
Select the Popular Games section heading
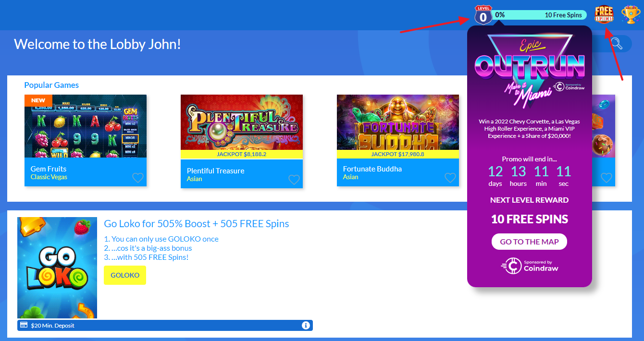click(51, 85)
